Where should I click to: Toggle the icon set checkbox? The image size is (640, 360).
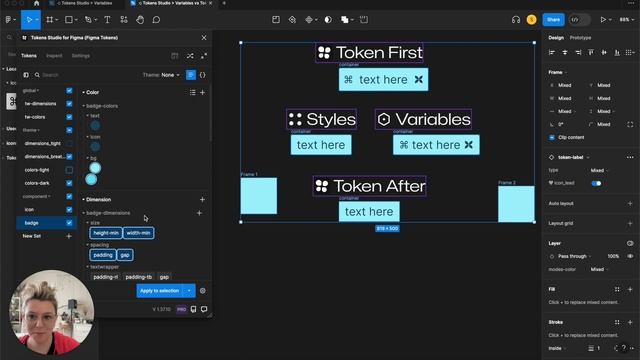click(69, 210)
